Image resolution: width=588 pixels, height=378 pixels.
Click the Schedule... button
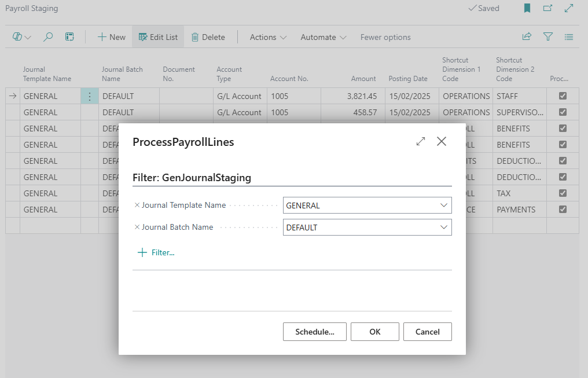315,332
